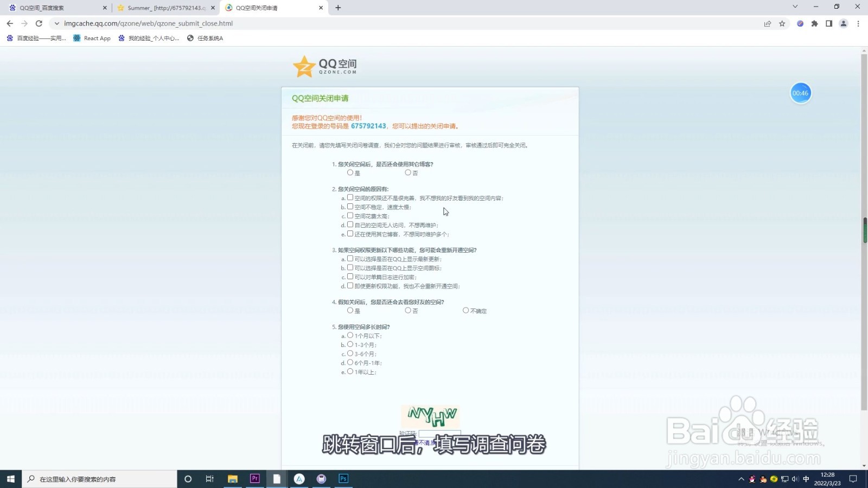Click the browser forward arrow
Screen dimensions: 868x488
click(24, 23)
